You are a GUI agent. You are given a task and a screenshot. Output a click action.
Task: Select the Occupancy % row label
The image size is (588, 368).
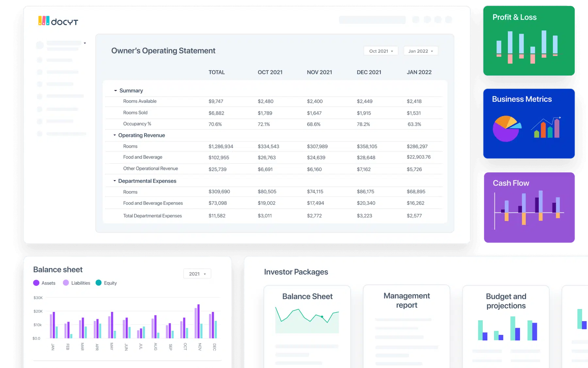[137, 124]
